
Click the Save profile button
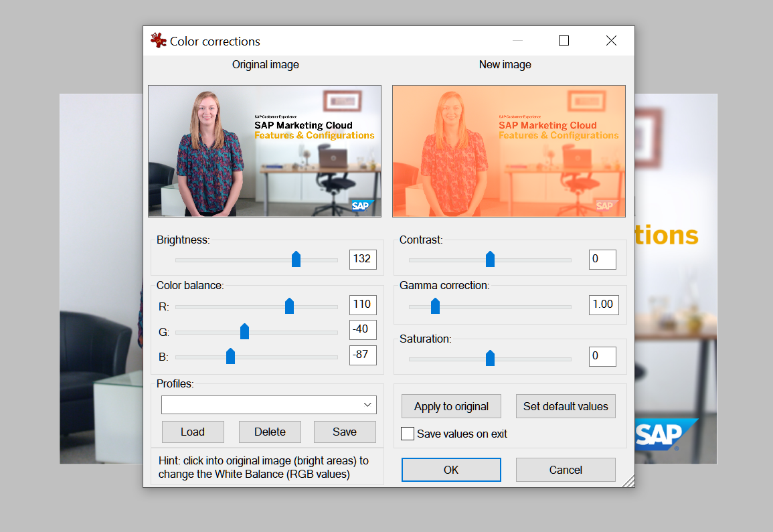tap(345, 432)
